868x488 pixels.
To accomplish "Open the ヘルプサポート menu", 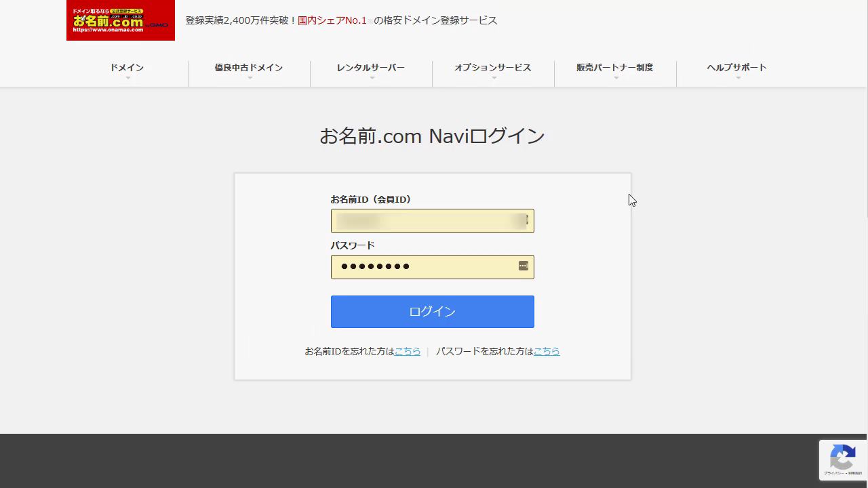I will click(737, 68).
